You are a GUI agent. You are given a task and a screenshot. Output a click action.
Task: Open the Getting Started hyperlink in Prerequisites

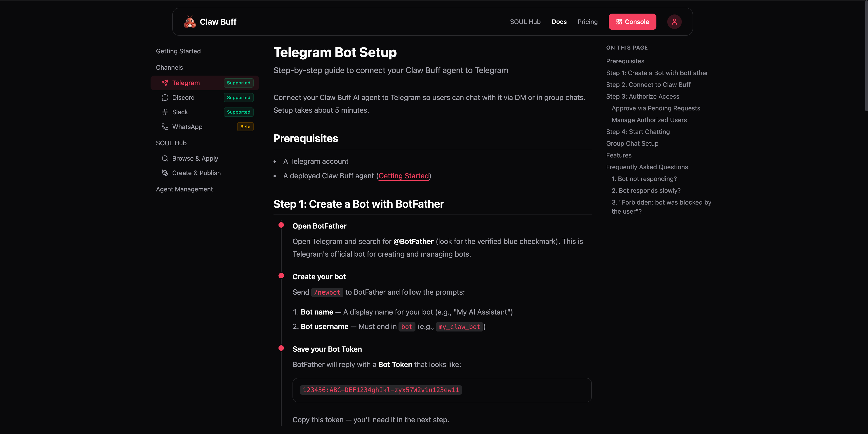pyautogui.click(x=404, y=176)
